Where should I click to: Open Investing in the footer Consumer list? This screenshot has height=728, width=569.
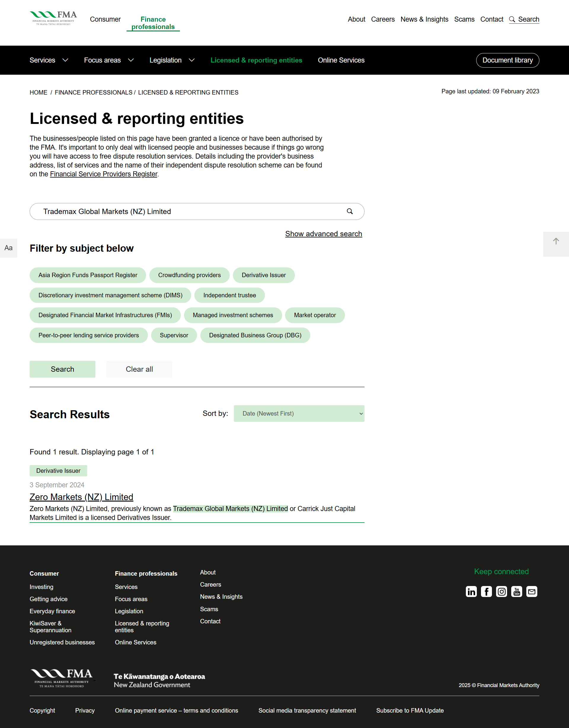tap(41, 587)
